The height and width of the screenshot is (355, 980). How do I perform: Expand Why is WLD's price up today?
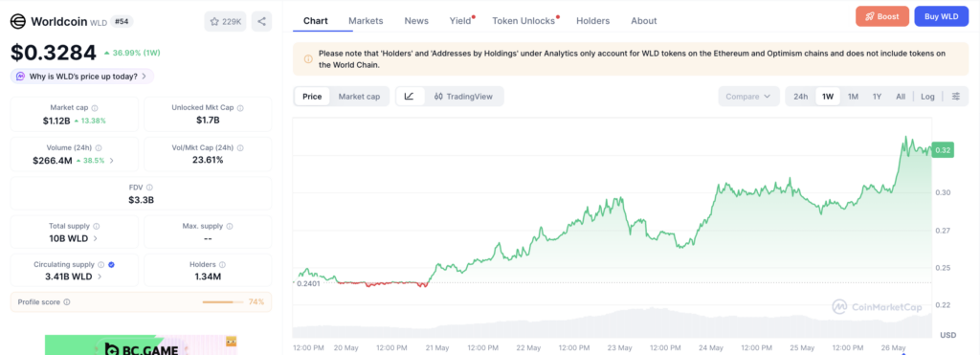point(81,77)
